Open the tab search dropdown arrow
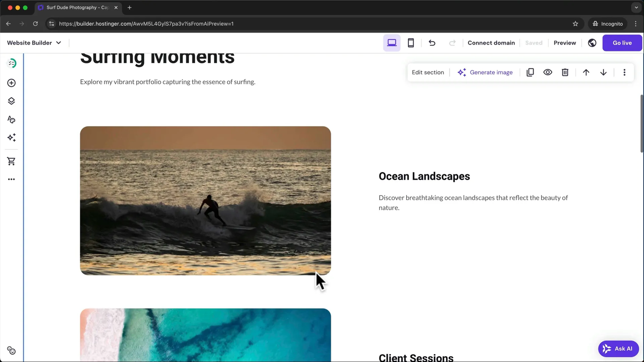The width and height of the screenshot is (644, 362). coord(636,8)
